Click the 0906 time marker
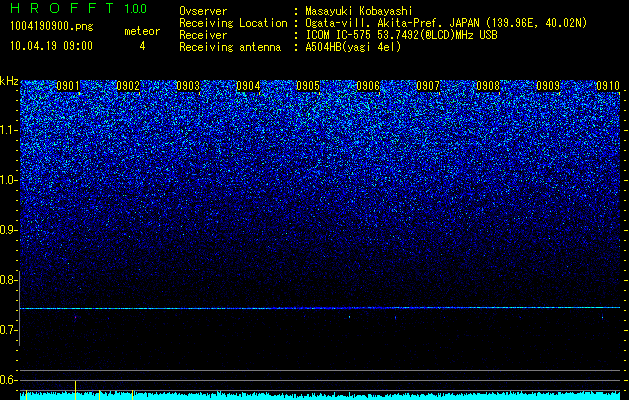This screenshot has width=629, height=400. tap(368, 86)
